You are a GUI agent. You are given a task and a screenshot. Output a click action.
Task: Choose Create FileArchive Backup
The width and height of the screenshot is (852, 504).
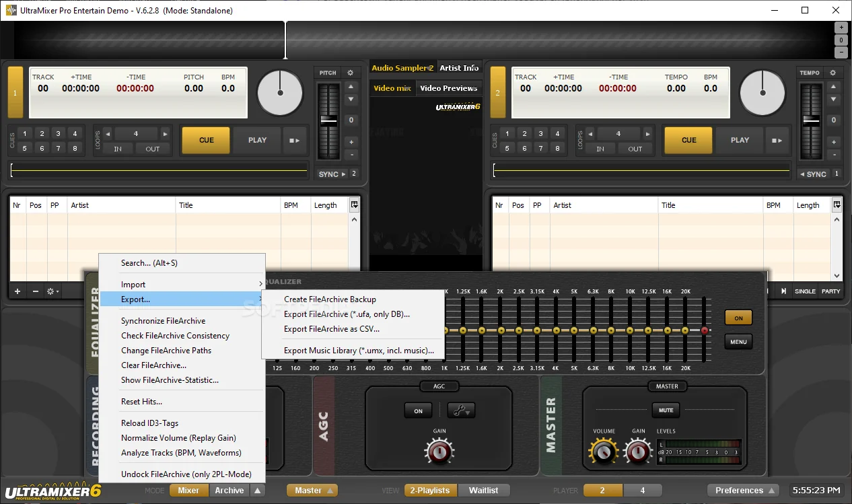[353, 299]
